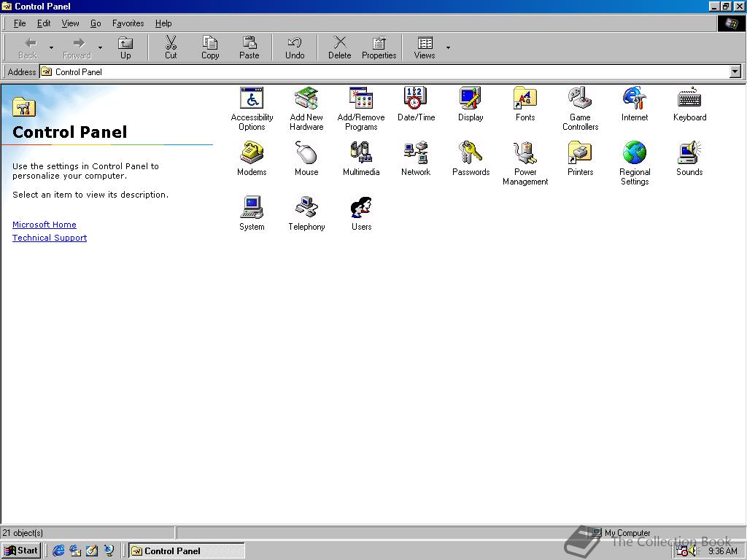Screen dimensions: 747x560
Task: Click the Properties toolbar button
Action: [379, 47]
